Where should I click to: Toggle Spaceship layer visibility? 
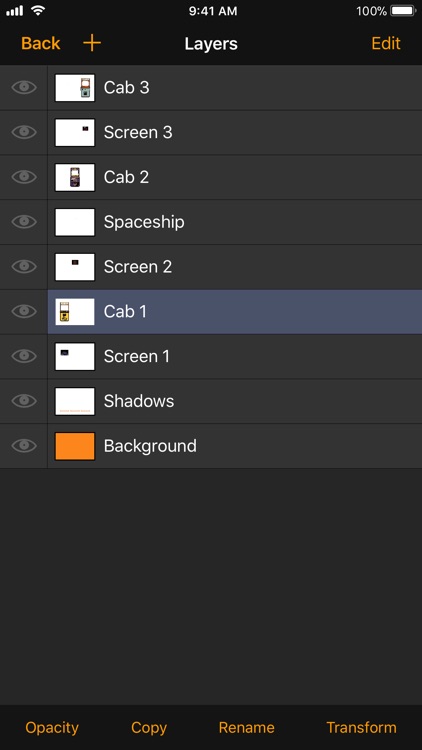[24, 222]
